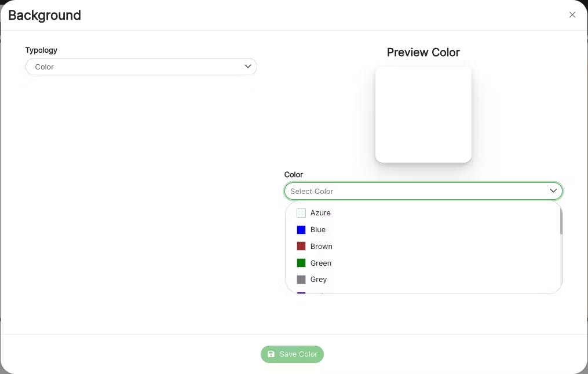588x374 pixels.
Task: Choose the Blue text label in list
Action: (318, 230)
